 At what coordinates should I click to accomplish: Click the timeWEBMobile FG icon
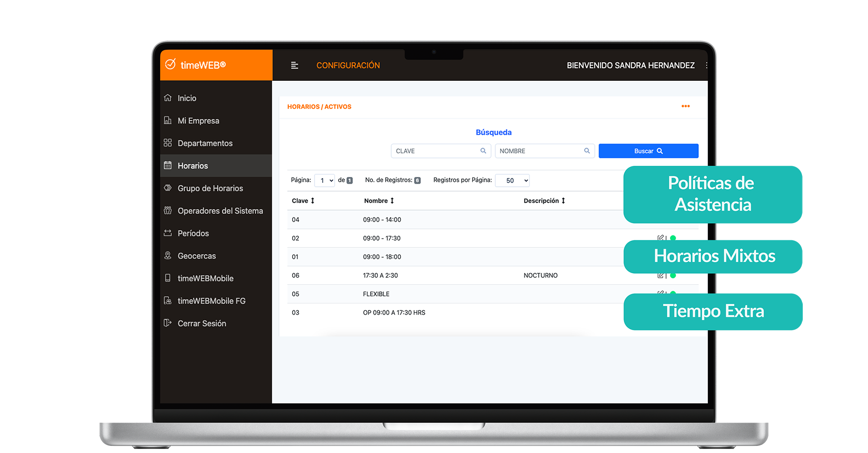pos(168,301)
